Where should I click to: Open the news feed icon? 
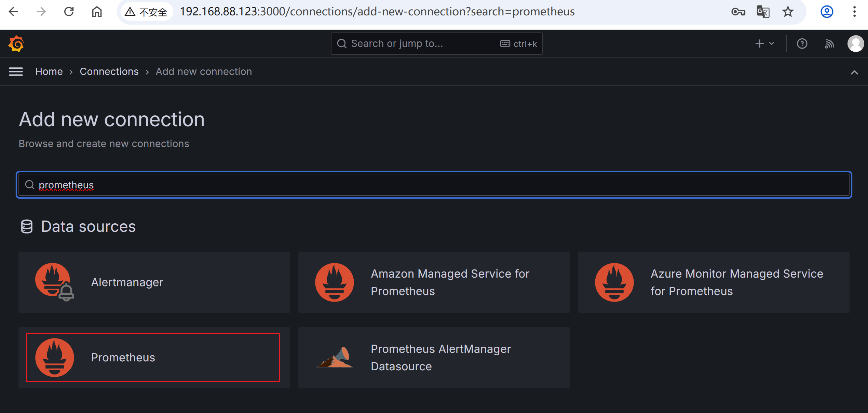(x=829, y=44)
